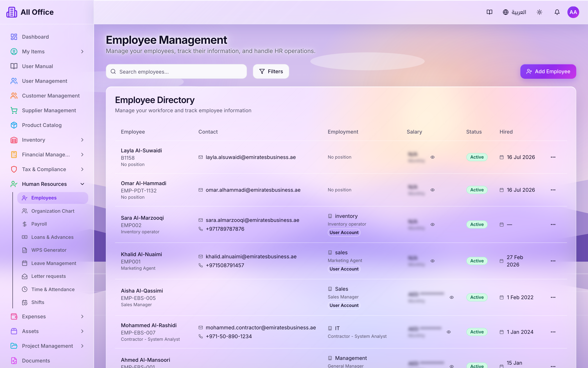
Task: Open row actions for Mohammed Al-Rashidi
Action: [x=553, y=332]
